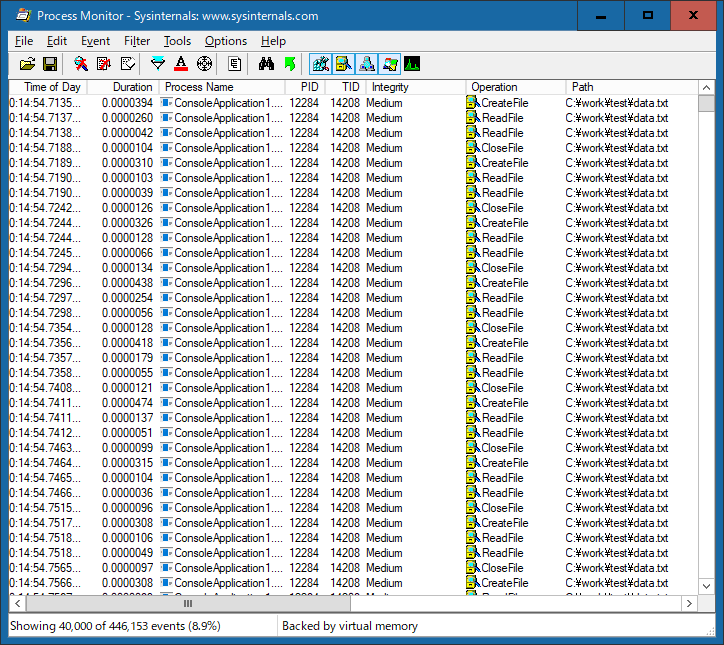This screenshot has width=724, height=645.
Task: Click the vertical scrollbar up arrow
Action: point(706,88)
